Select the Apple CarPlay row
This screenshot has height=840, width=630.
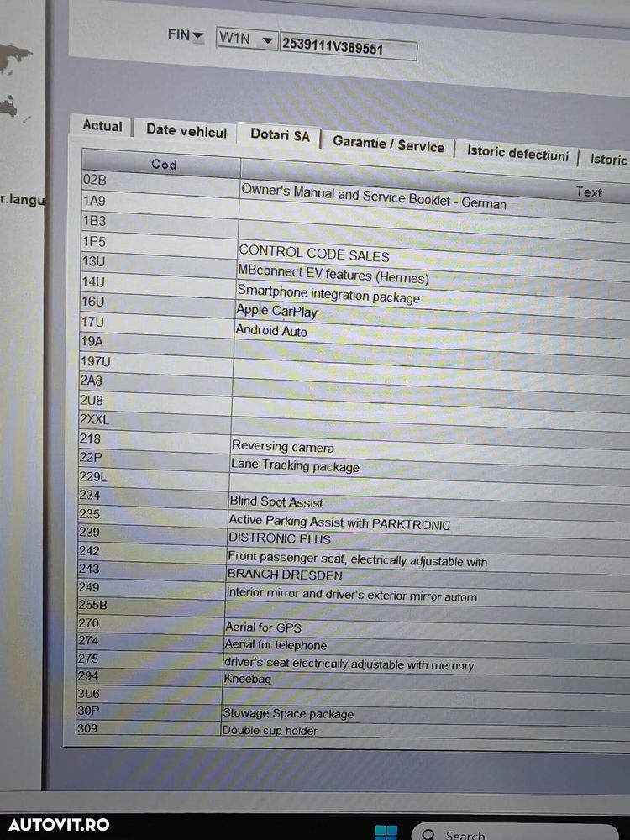(x=354, y=310)
